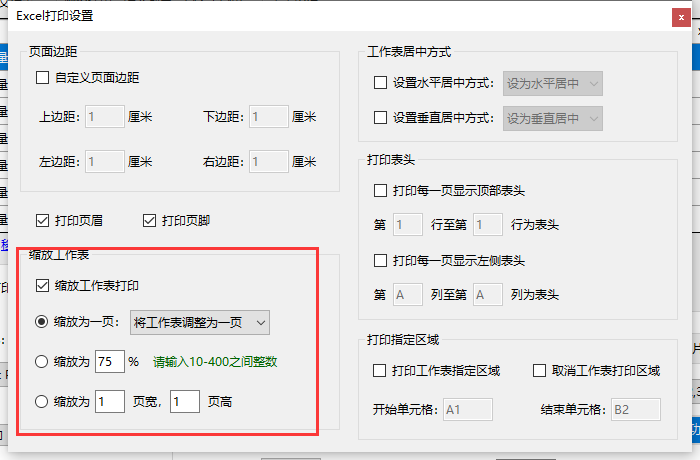Uncheck 打印页眉 checkbox
Viewport: 700px width, 460px height.
(x=42, y=221)
